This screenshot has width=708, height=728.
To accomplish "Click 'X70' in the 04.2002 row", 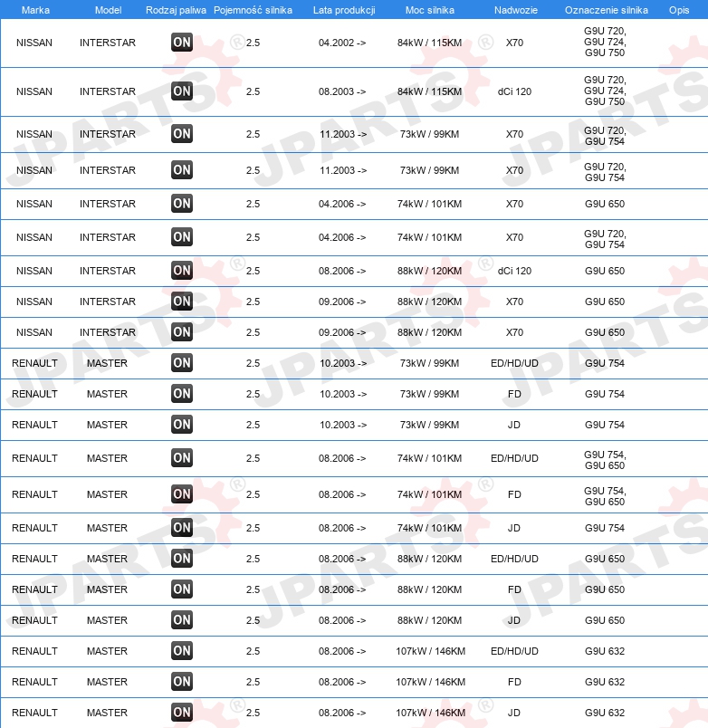I will tap(514, 43).
